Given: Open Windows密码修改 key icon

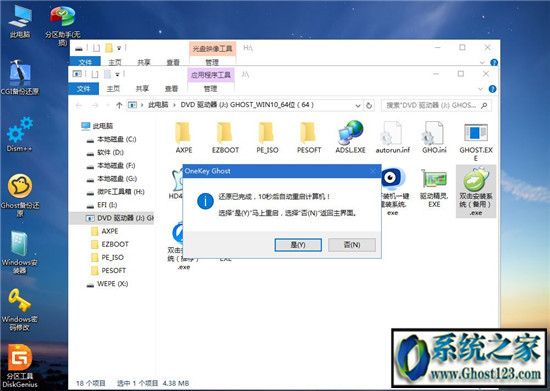Looking at the screenshot, I should pos(20,310).
